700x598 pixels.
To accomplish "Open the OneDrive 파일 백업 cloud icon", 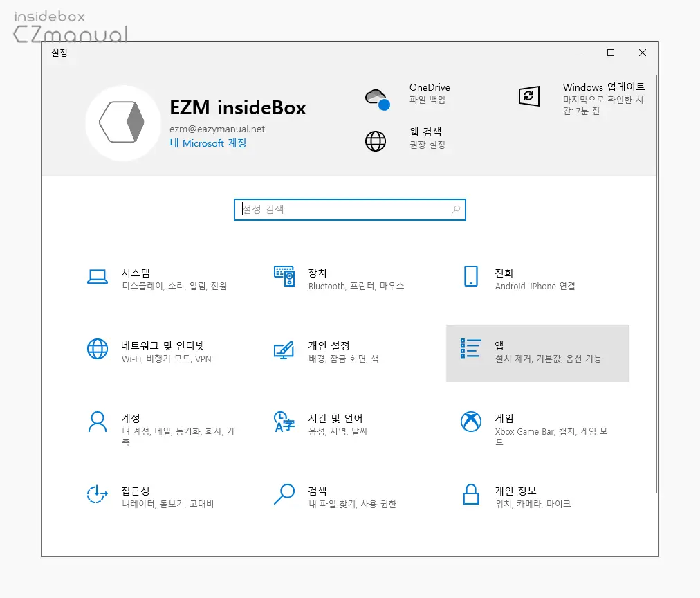I will click(x=376, y=96).
